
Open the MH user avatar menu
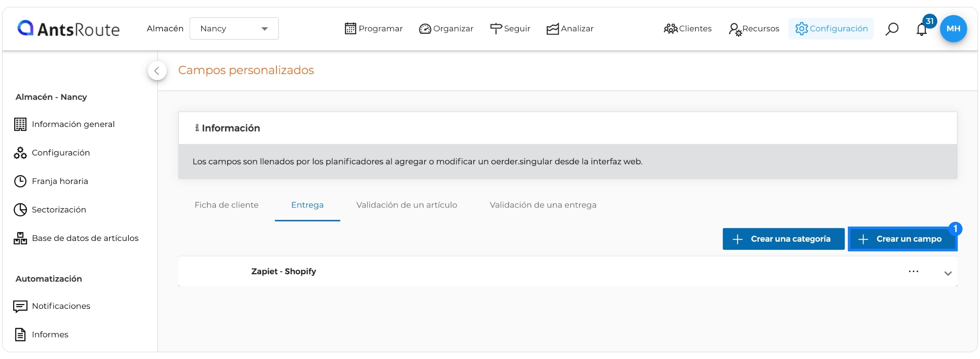(x=953, y=28)
